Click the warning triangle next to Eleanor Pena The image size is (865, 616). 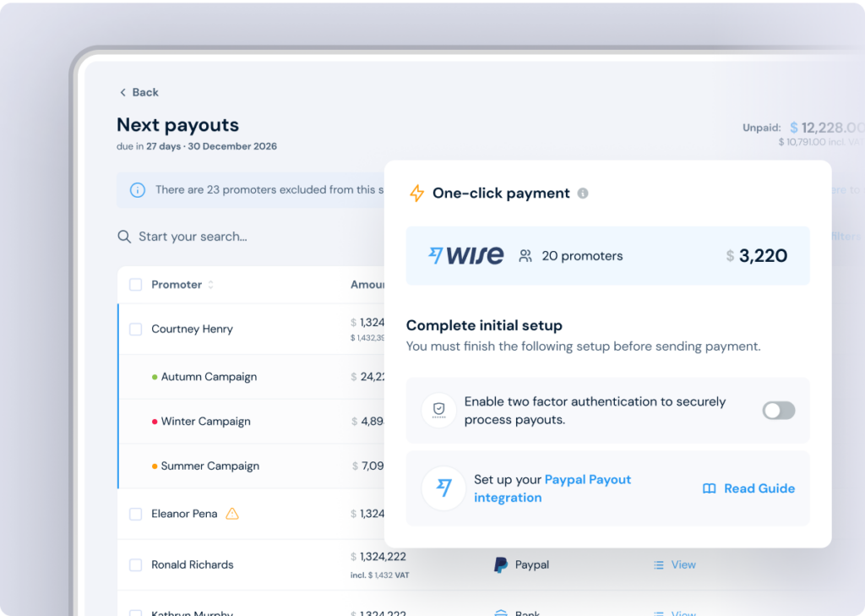tap(232, 514)
